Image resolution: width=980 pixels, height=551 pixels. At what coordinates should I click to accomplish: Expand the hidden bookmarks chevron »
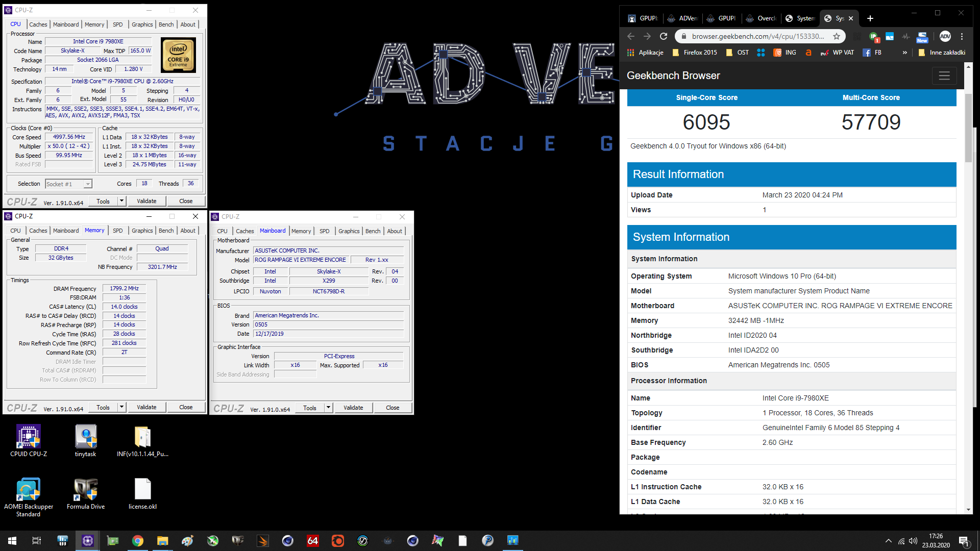coord(905,53)
